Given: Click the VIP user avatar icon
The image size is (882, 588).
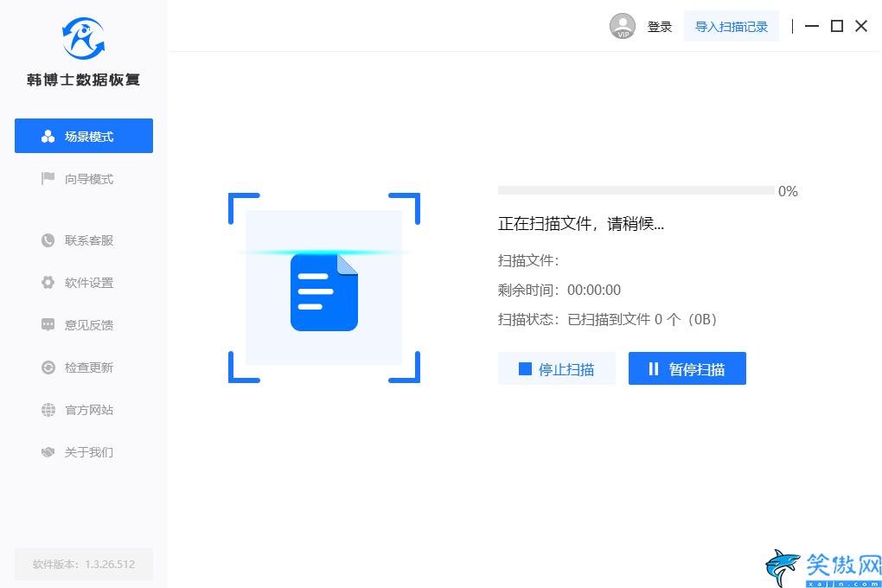Looking at the screenshot, I should [622, 26].
